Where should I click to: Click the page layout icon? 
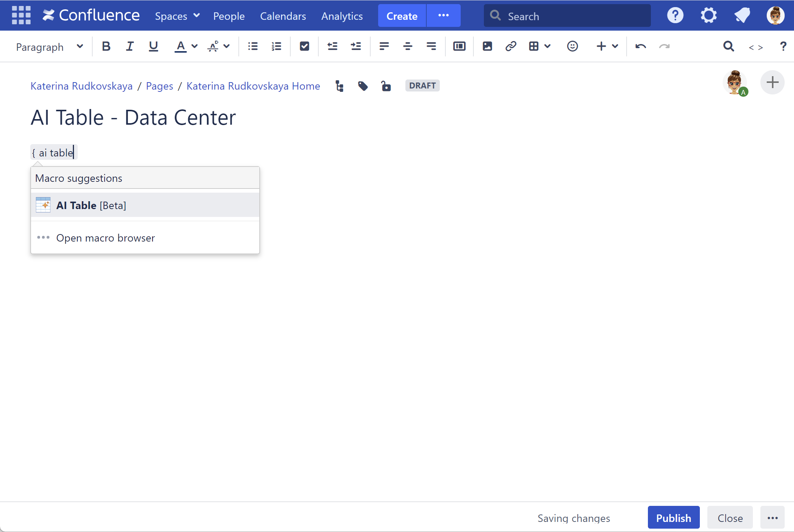(459, 46)
